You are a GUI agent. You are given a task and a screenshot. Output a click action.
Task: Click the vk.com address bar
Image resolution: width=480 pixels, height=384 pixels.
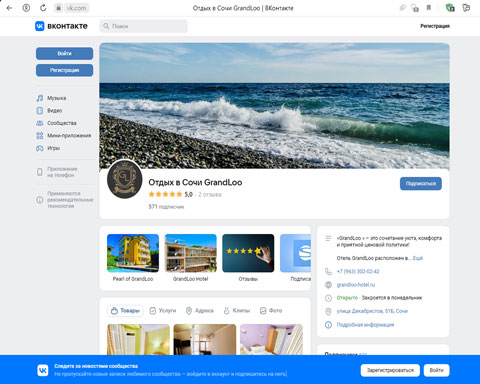[x=76, y=8]
